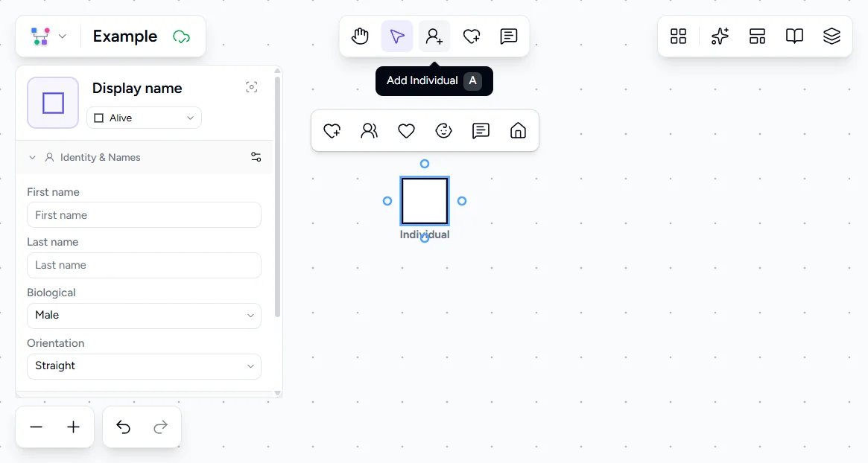Zoom in with the plus button
The width and height of the screenshot is (868, 463).
point(73,427)
